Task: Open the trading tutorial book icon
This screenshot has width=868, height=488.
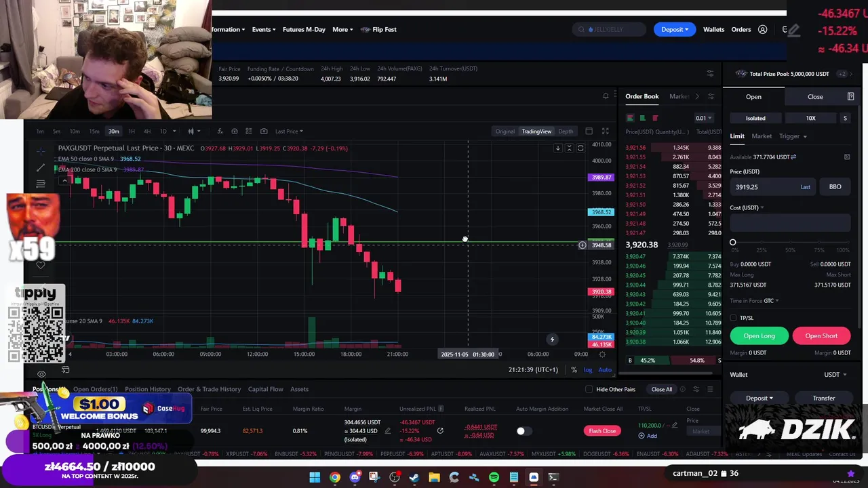Action: click(x=850, y=97)
